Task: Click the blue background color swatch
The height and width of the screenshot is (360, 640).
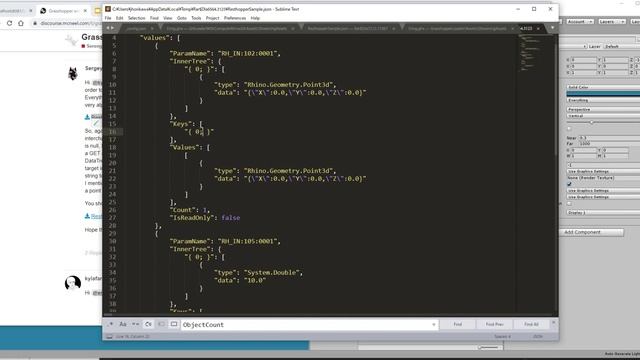Action: [x=603, y=94]
